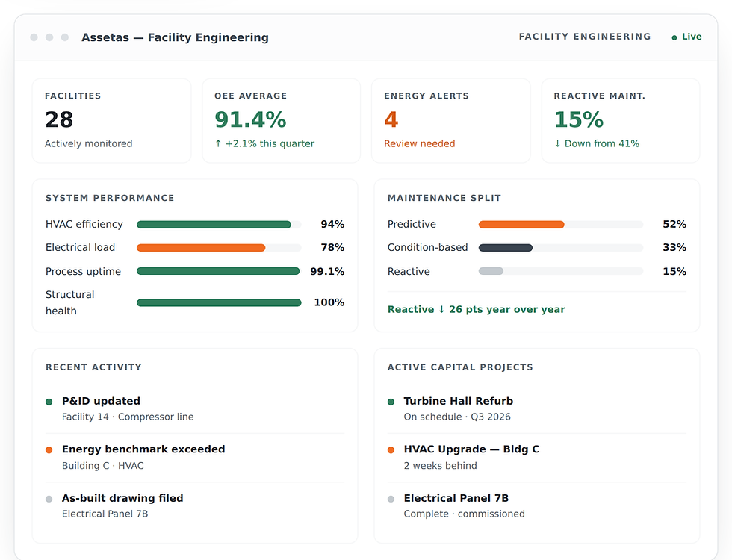Click the 52% Predictive value

click(674, 225)
